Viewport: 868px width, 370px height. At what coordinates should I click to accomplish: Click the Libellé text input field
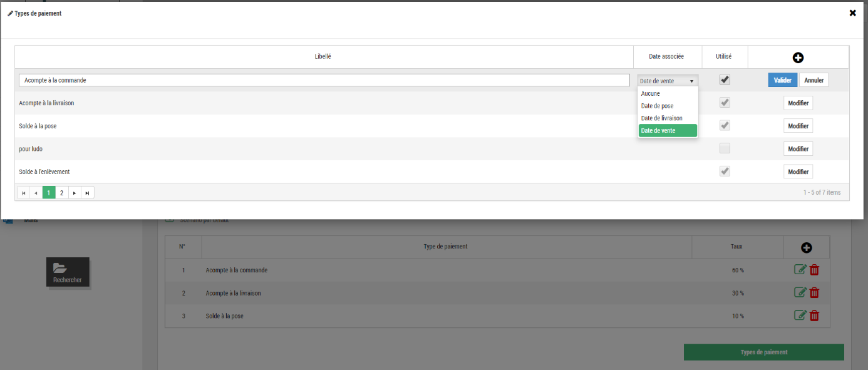coord(324,80)
